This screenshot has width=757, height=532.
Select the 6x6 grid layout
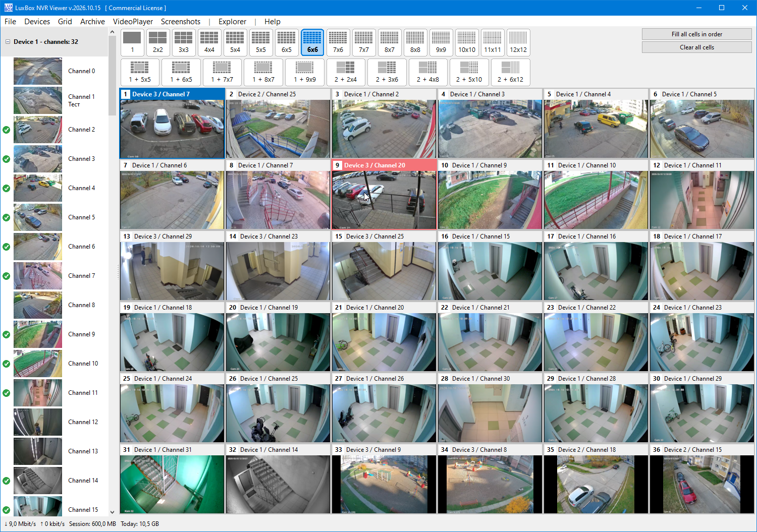[312, 42]
